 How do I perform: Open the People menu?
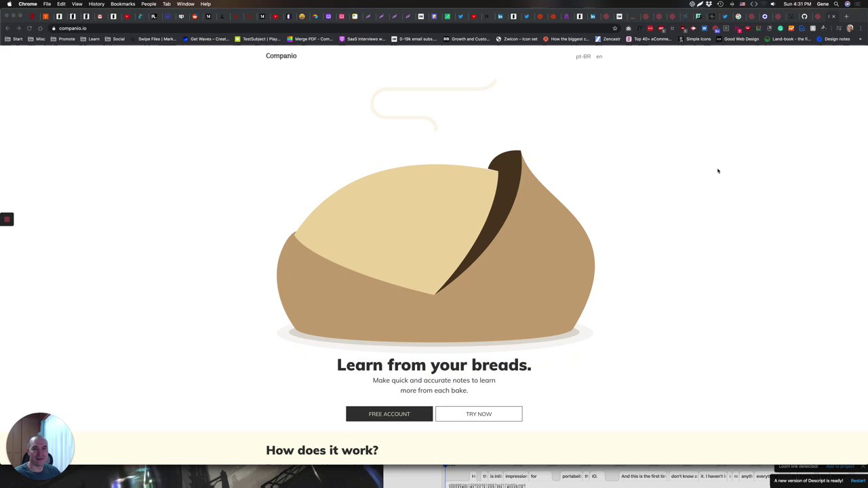(149, 4)
